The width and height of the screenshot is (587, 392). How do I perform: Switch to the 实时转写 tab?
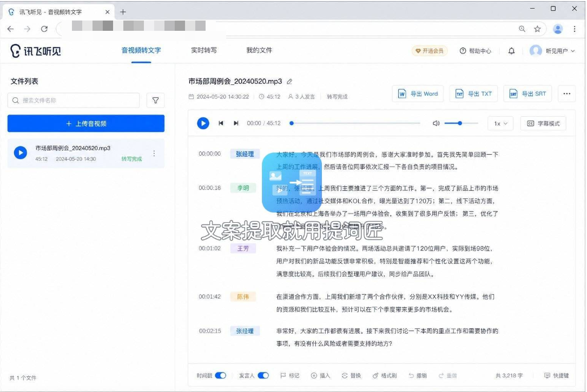(x=203, y=50)
